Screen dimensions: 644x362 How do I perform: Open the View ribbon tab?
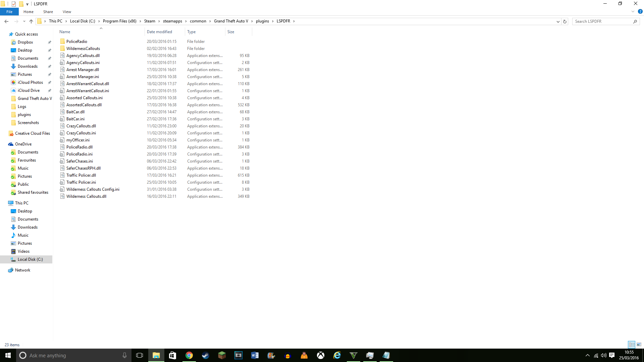click(67, 12)
